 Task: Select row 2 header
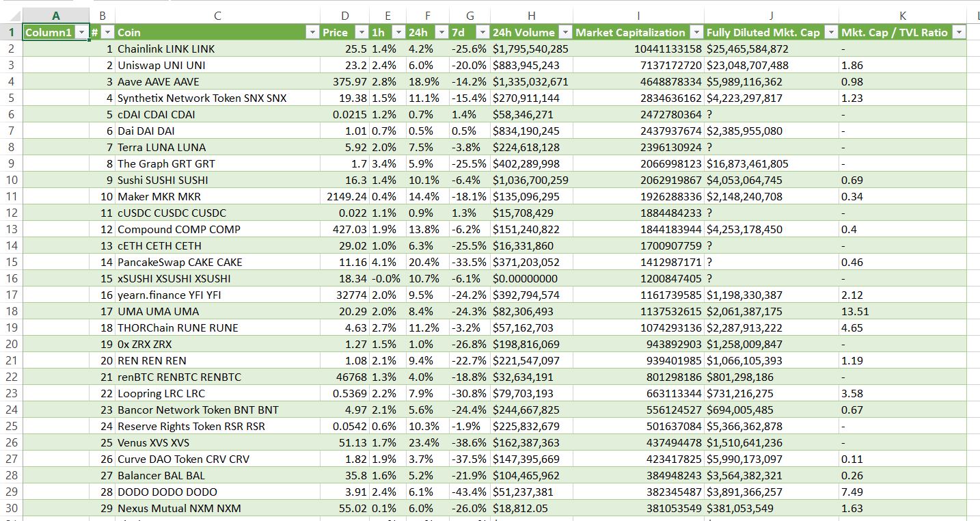[x=11, y=49]
